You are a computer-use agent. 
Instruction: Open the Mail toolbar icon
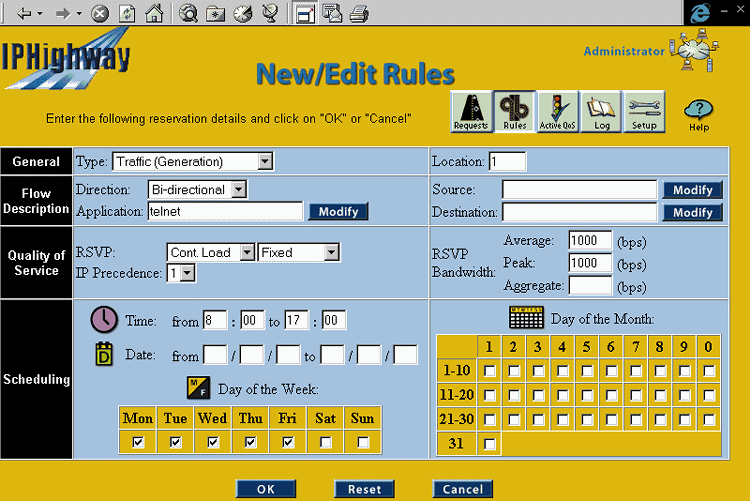click(332, 13)
